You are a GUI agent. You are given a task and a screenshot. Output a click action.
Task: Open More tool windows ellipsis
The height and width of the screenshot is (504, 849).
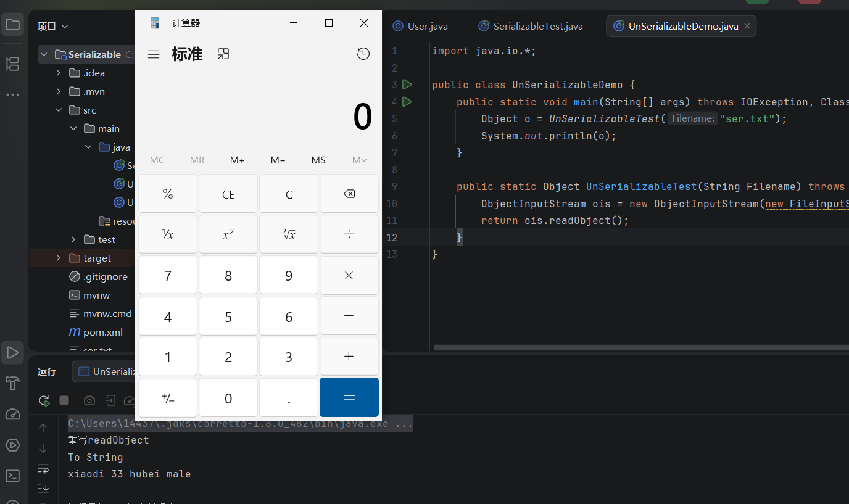pos(12,95)
